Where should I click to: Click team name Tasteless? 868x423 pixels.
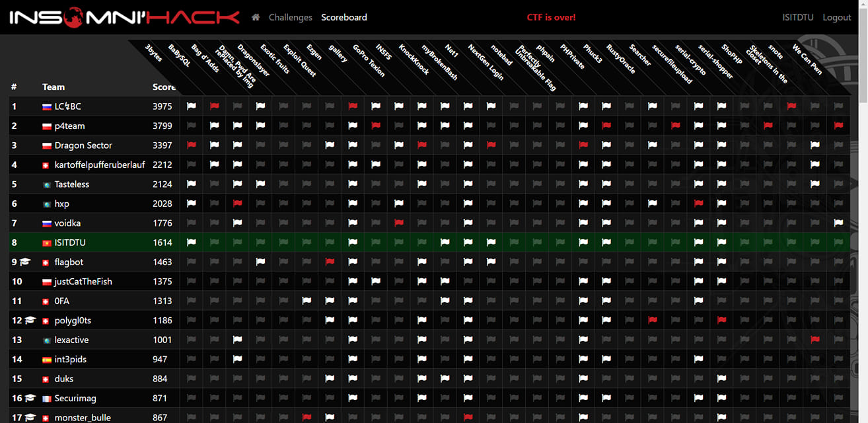click(72, 184)
